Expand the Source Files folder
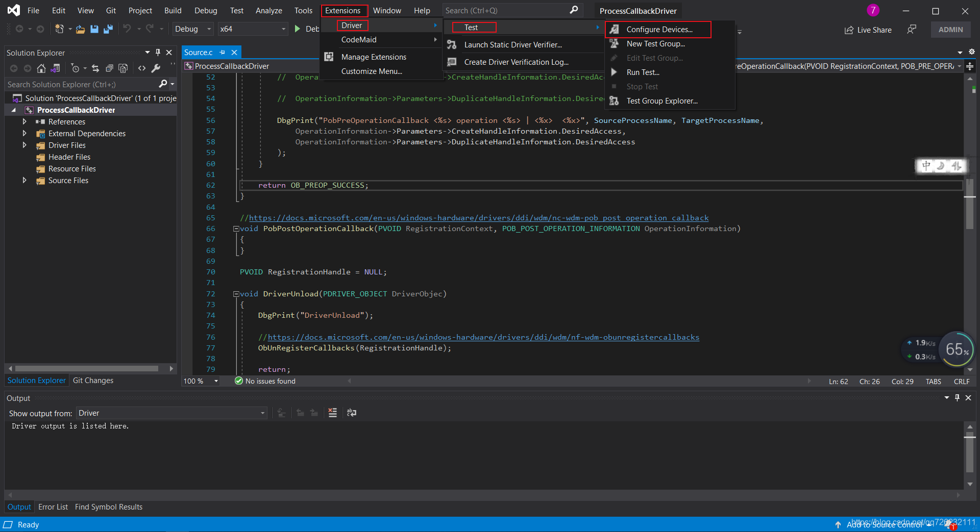The height and width of the screenshot is (532, 980). point(24,181)
